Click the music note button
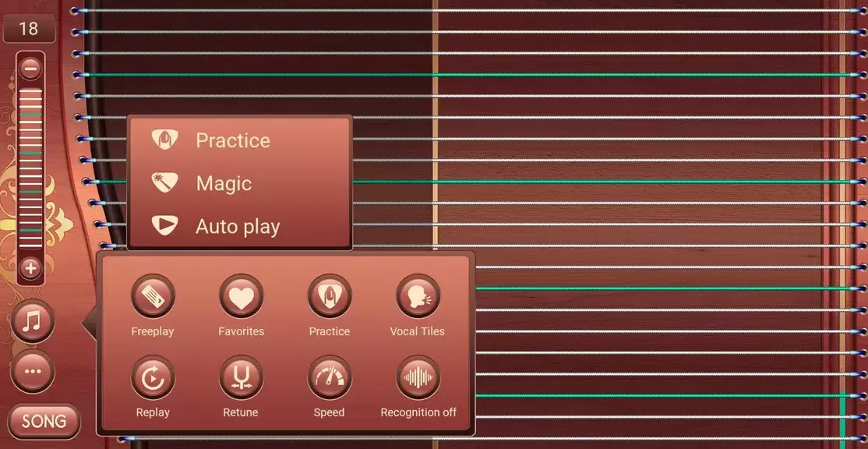Screen dimensions: 868x449 coord(33,320)
